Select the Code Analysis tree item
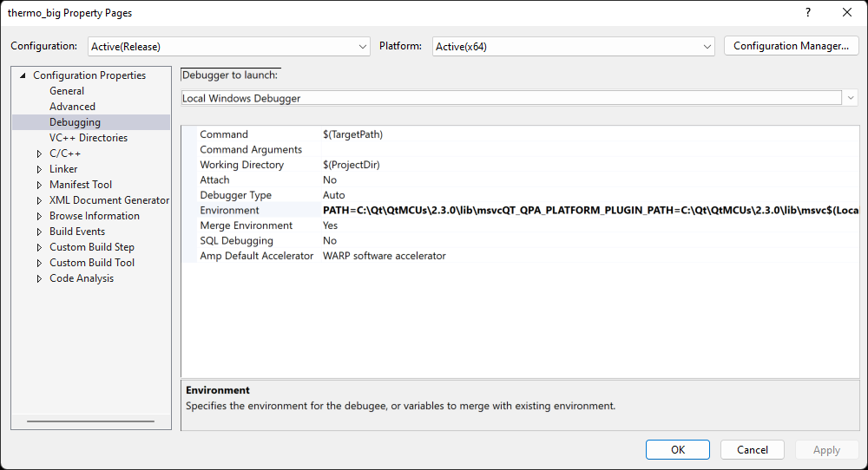The image size is (868, 470). point(81,278)
